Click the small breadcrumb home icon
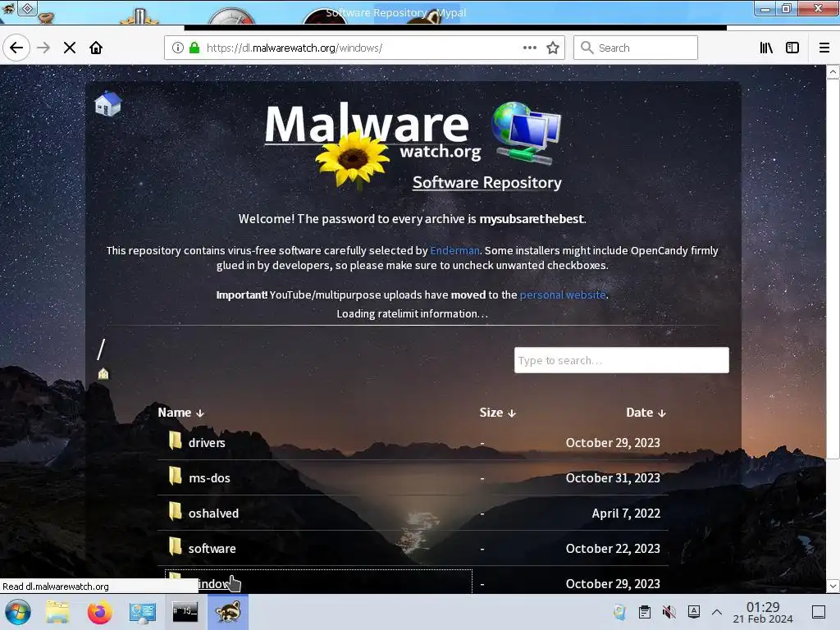Viewport: 840px width, 630px height. coord(103,373)
